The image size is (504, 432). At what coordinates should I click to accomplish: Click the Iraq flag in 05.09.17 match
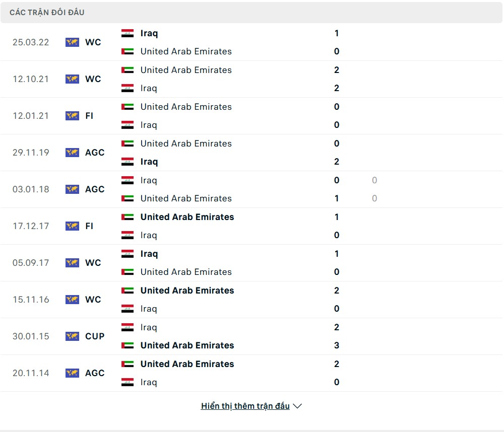pyautogui.click(x=128, y=254)
